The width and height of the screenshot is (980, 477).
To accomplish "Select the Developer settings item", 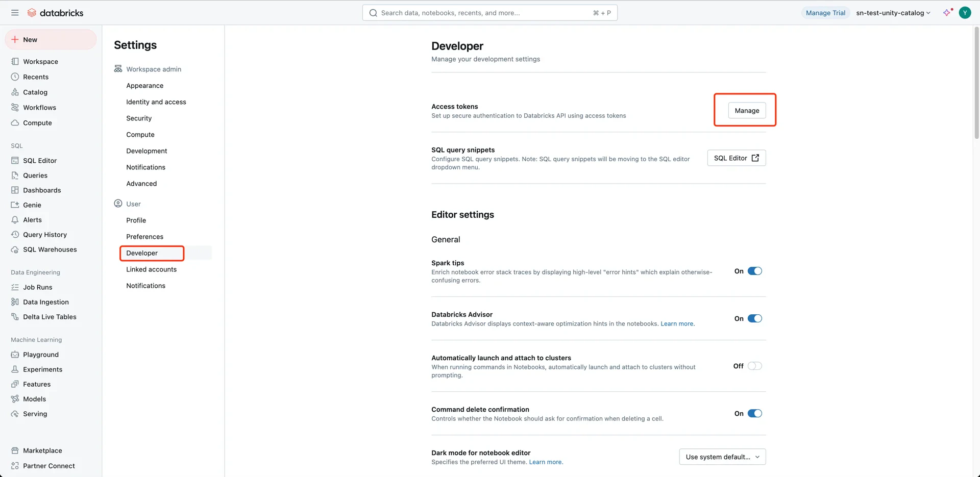I will pyautogui.click(x=142, y=253).
